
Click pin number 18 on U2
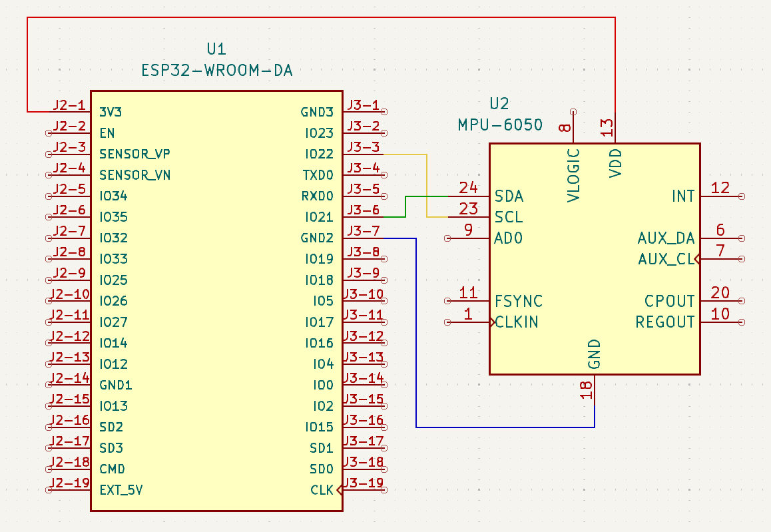[x=586, y=390]
